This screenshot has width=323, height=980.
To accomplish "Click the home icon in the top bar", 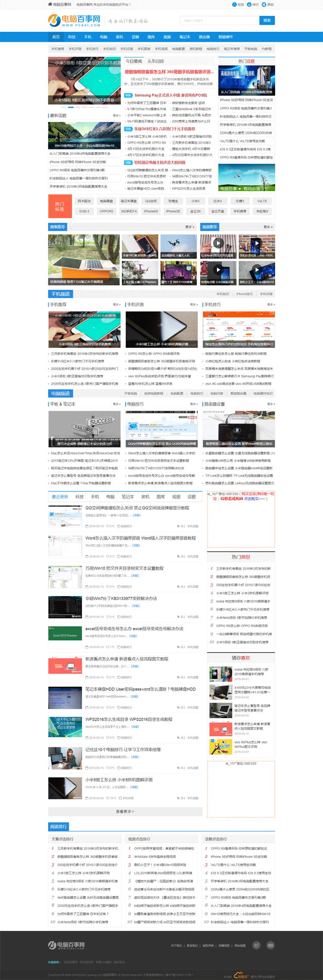I will 50,4.
